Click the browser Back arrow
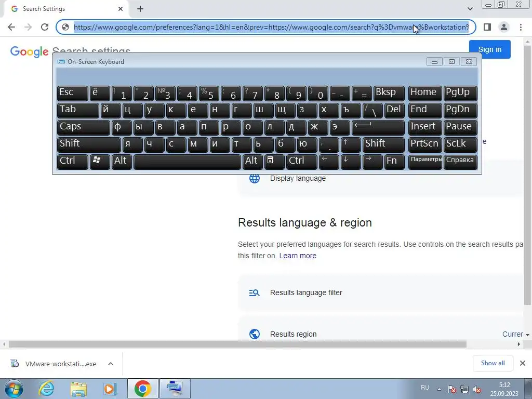Screen dimensions: 532x399 click(11, 27)
